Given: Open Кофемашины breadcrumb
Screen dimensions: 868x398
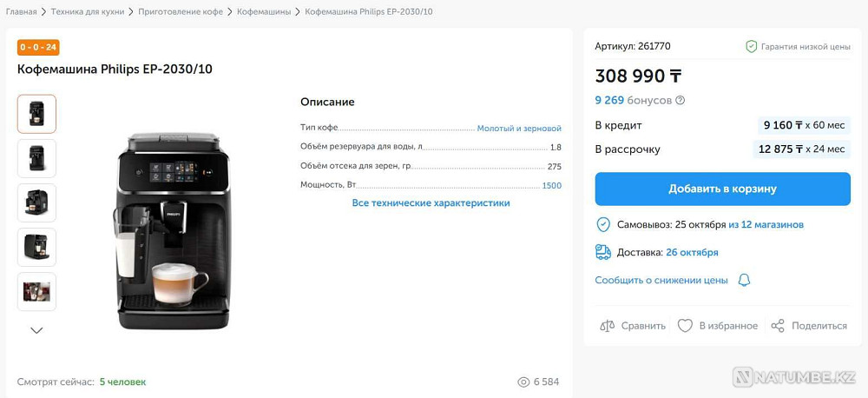Looking at the screenshot, I should 264,11.
